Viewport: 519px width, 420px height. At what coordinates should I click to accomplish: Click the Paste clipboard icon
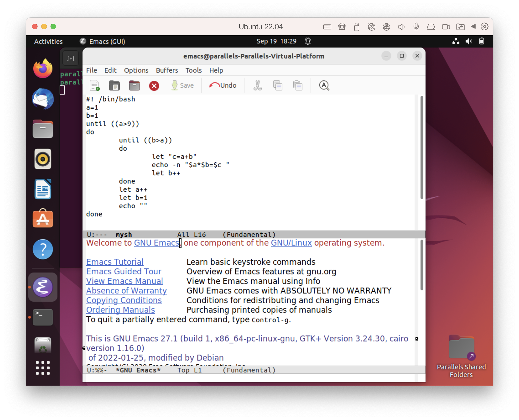pos(297,85)
